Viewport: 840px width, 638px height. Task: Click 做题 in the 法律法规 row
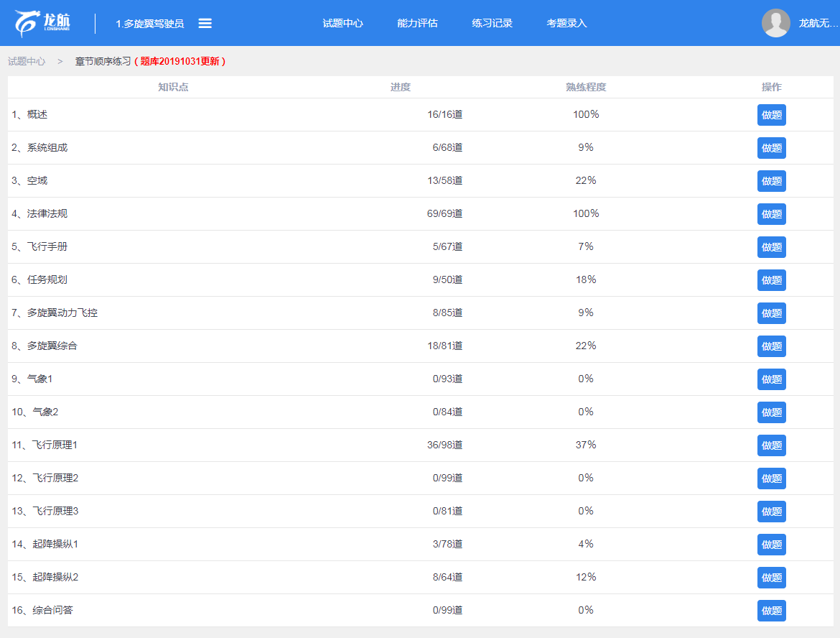(771, 214)
